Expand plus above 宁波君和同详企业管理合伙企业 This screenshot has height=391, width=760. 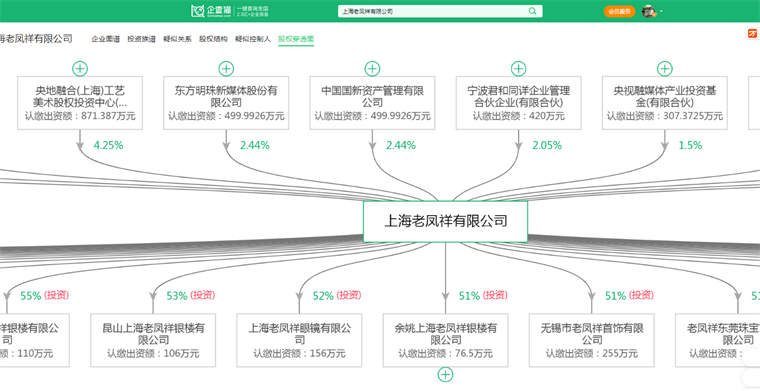click(519, 68)
